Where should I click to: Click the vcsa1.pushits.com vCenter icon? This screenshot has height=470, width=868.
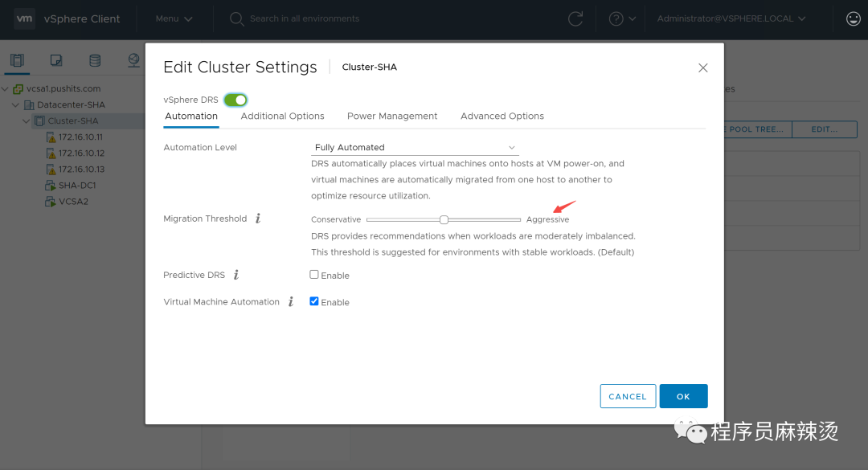[18, 88]
